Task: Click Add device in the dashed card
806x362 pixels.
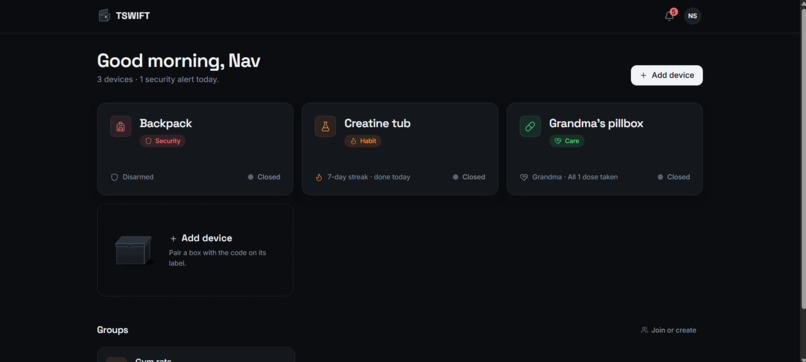Action: coord(201,238)
